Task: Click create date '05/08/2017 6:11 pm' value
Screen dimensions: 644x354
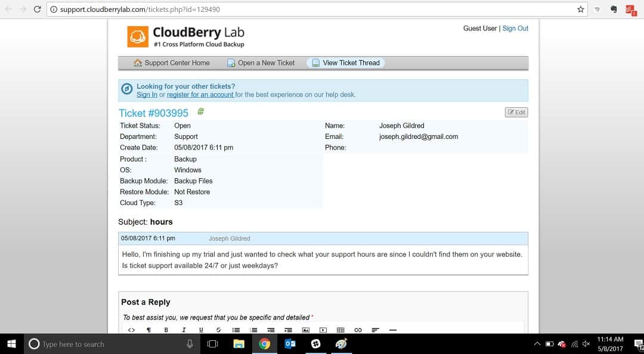Action: click(x=204, y=147)
